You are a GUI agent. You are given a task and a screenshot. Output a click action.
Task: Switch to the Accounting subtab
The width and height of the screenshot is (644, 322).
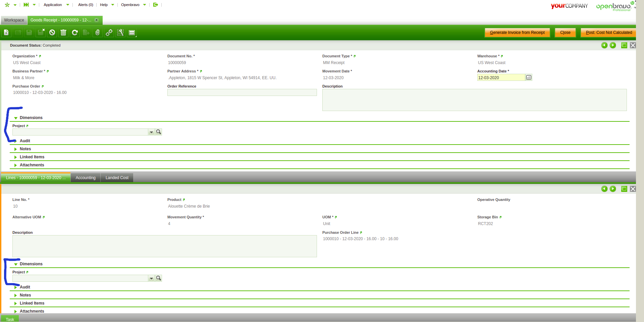(x=86, y=178)
